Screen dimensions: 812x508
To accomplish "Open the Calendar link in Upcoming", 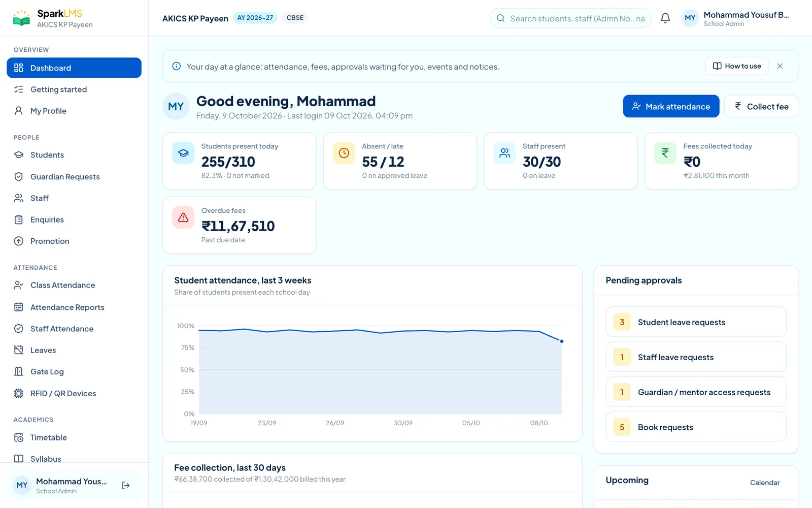I will point(765,483).
